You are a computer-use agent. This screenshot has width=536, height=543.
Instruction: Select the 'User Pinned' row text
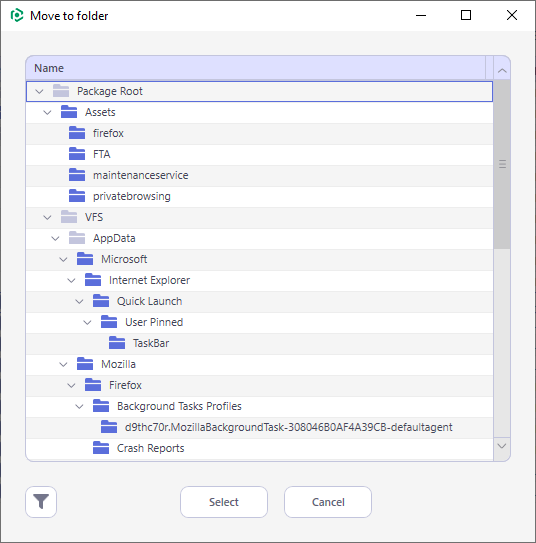pyautogui.click(x=154, y=322)
